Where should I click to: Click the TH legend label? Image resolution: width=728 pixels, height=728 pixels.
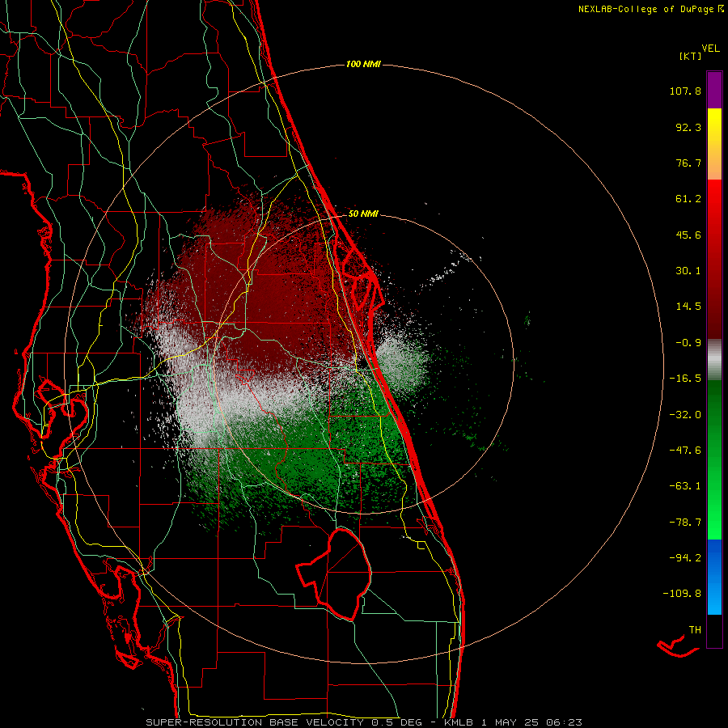tap(695, 630)
